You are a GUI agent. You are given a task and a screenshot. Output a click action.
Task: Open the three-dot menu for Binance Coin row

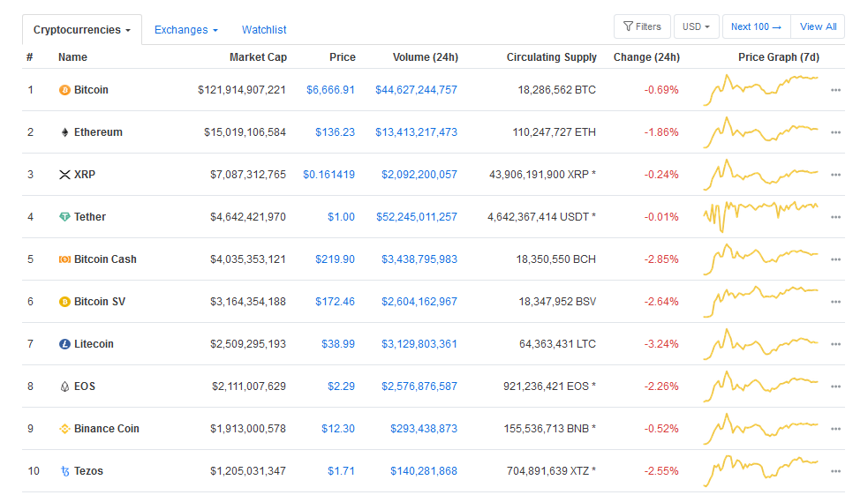pyautogui.click(x=835, y=429)
